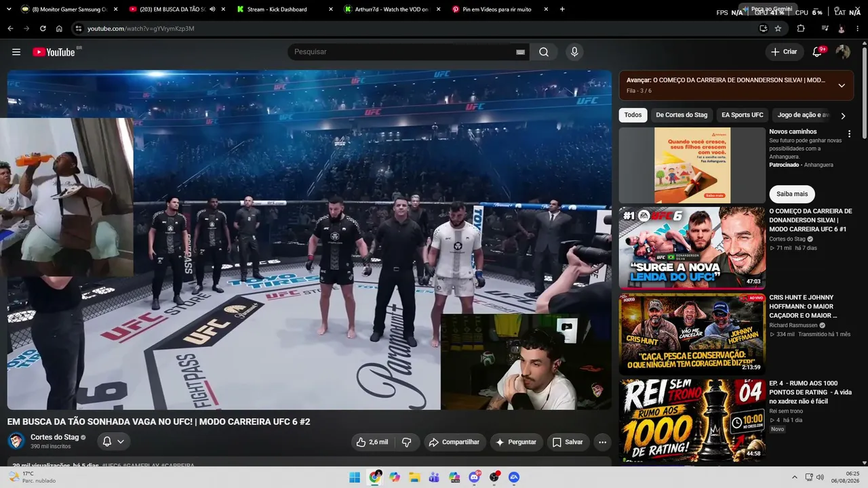This screenshot has height=488, width=868.
Task: Share the video with Compartilhar
Action: coord(455,442)
